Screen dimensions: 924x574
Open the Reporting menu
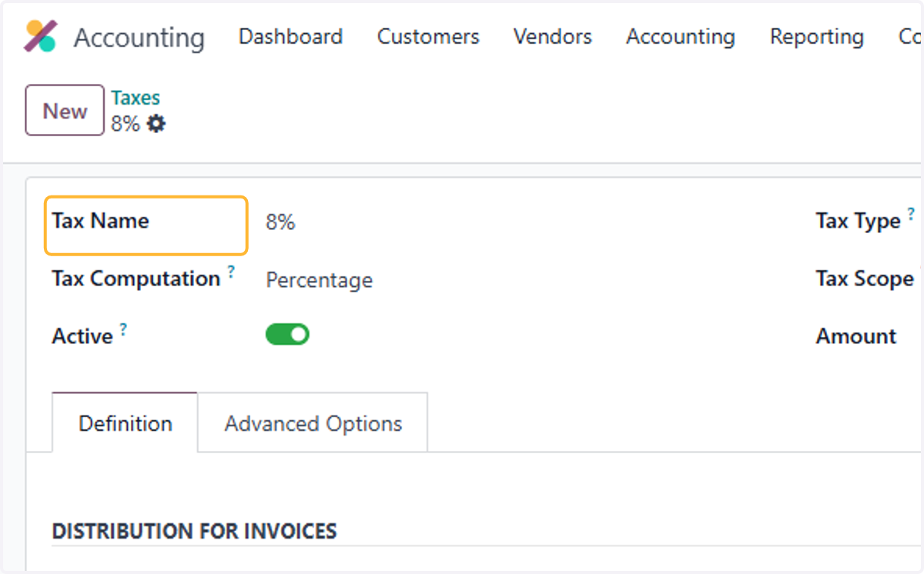(x=817, y=37)
